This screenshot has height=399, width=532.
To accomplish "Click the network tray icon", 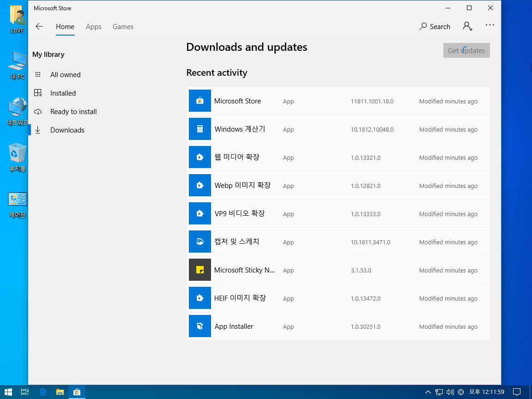I will pyautogui.click(x=439, y=392).
